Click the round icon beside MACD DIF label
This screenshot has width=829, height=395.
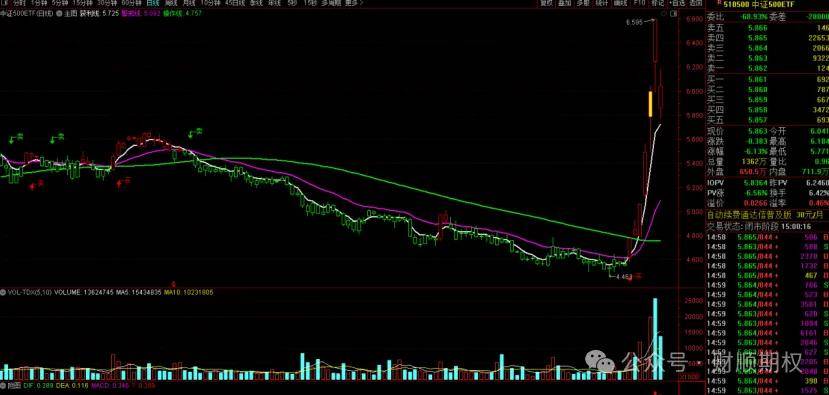click(3, 389)
